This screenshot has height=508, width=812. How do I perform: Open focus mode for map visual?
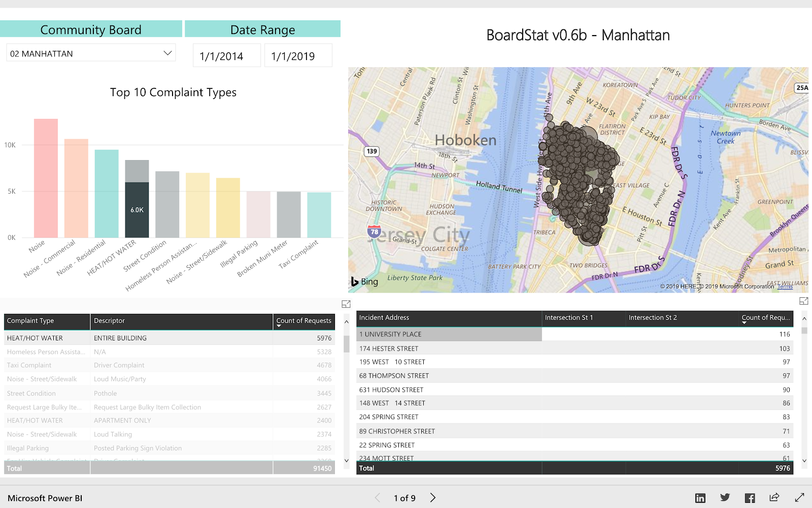(x=803, y=301)
